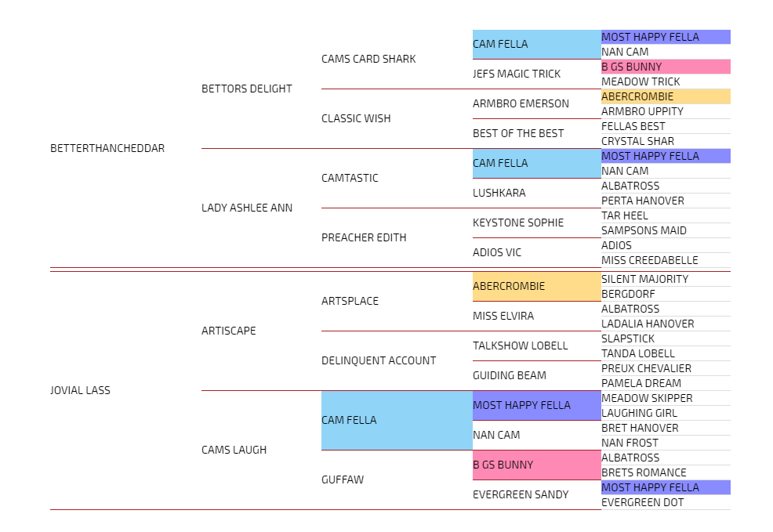The height and width of the screenshot is (532, 773).
Task: Select the GUFFAW entry
Action: [342, 480]
